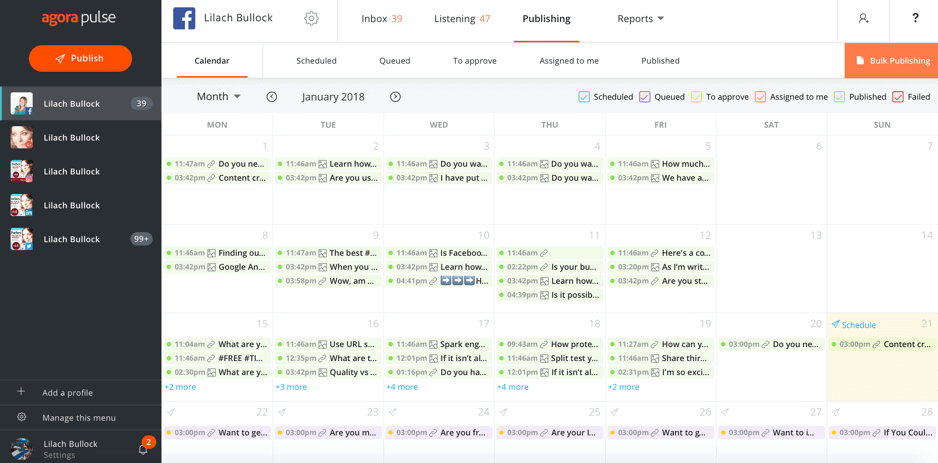Open the Inbox tab

381,19
